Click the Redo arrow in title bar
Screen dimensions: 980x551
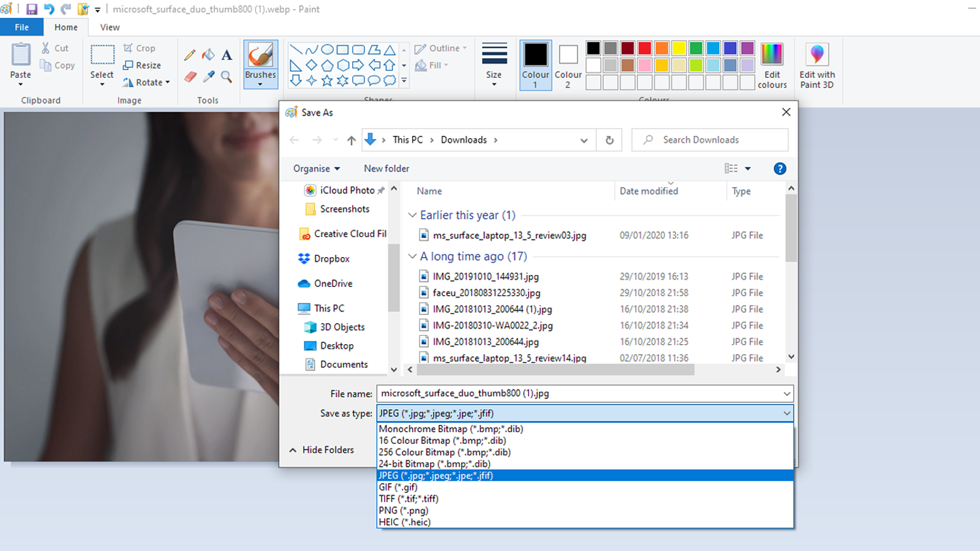coord(66,9)
